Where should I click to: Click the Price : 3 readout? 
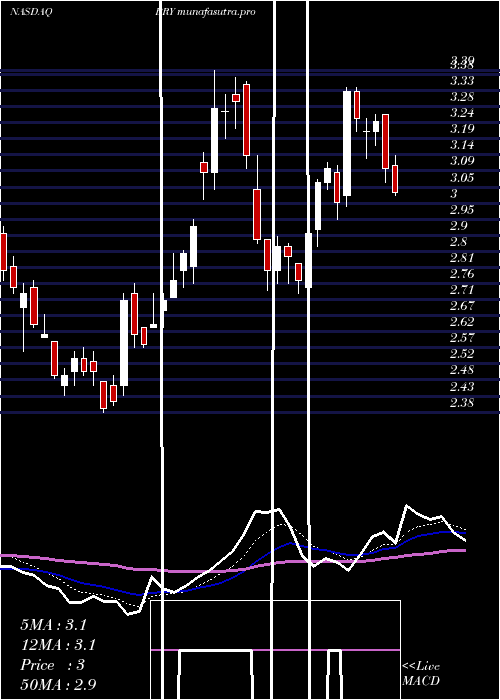[x=53, y=665]
